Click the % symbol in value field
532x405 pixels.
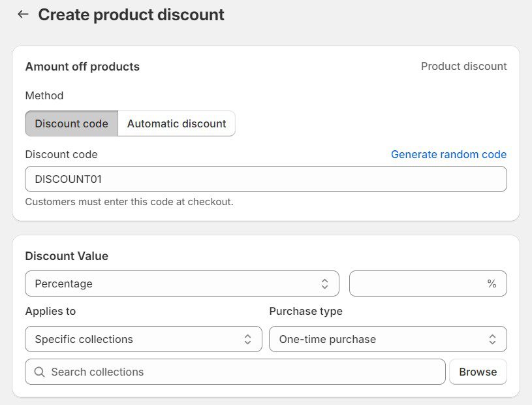(x=492, y=283)
